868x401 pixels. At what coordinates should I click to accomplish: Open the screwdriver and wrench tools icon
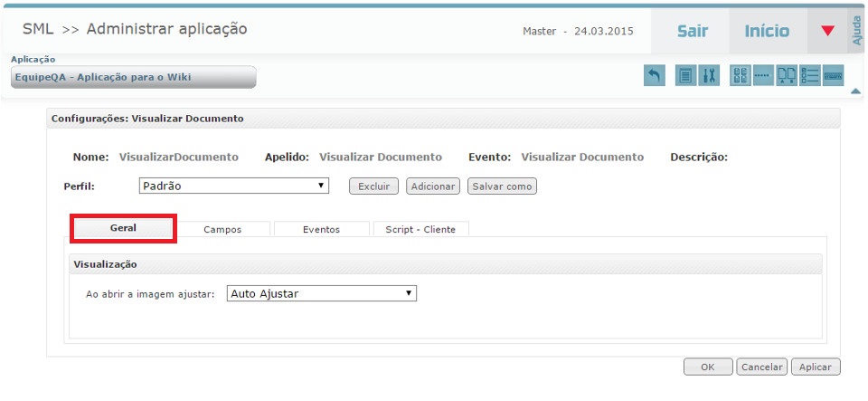coord(709,76)
